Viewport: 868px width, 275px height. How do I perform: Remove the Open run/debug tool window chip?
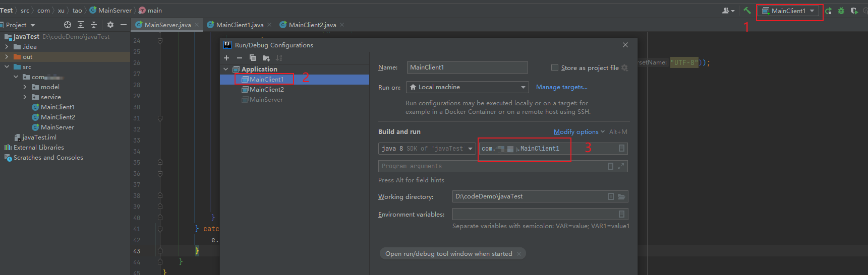pos(519,254)
